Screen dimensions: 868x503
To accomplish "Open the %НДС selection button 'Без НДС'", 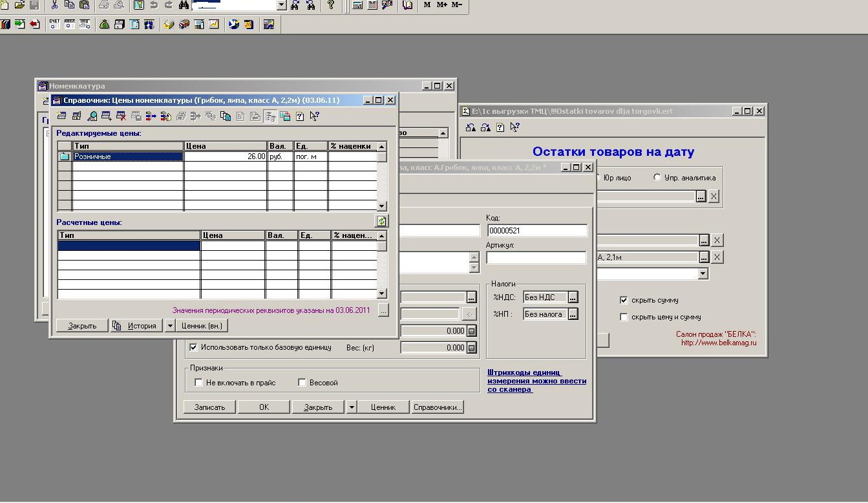I will click(573, 297).
